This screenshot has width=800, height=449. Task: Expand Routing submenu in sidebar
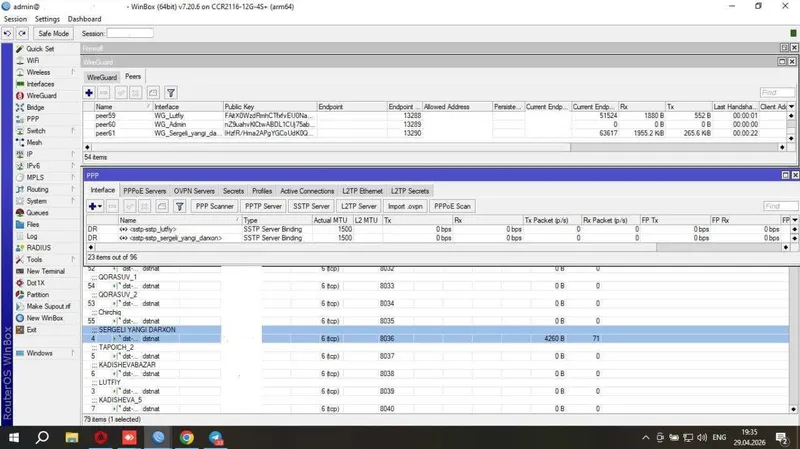72,189
